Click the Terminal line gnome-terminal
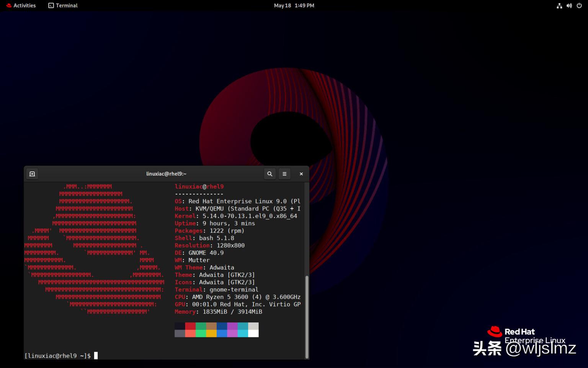Viewport: 588px width, 368px height. coord(217,289)
